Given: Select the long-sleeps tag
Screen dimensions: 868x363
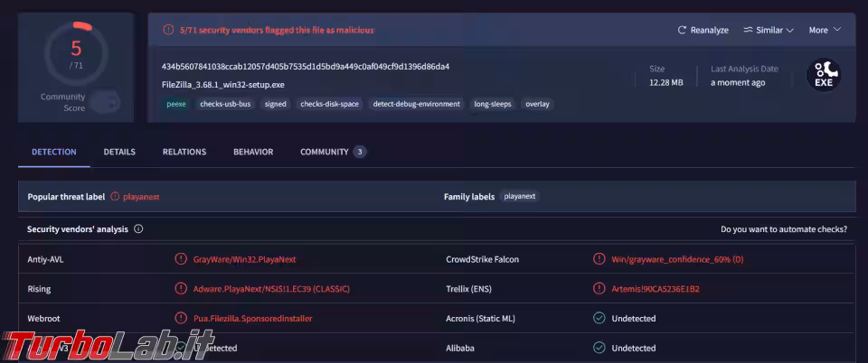Looking at the screenshot, I should pyautogui.click(x=493, y=104).
